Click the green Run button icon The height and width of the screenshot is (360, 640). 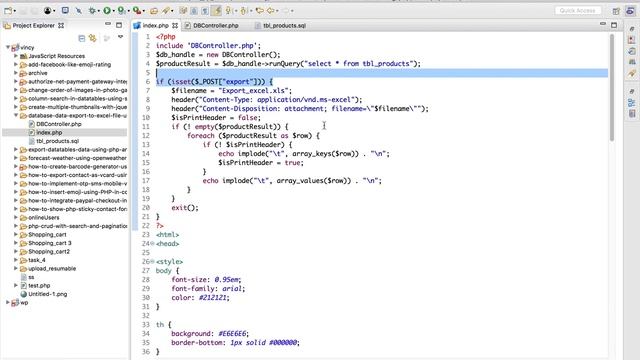click(x=107, y=11)
